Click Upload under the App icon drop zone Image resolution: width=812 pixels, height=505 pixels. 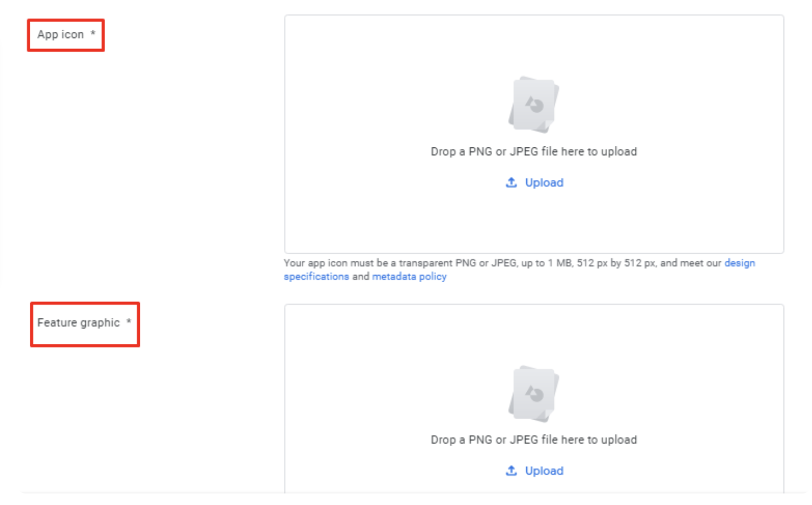(x=544, y=182)
